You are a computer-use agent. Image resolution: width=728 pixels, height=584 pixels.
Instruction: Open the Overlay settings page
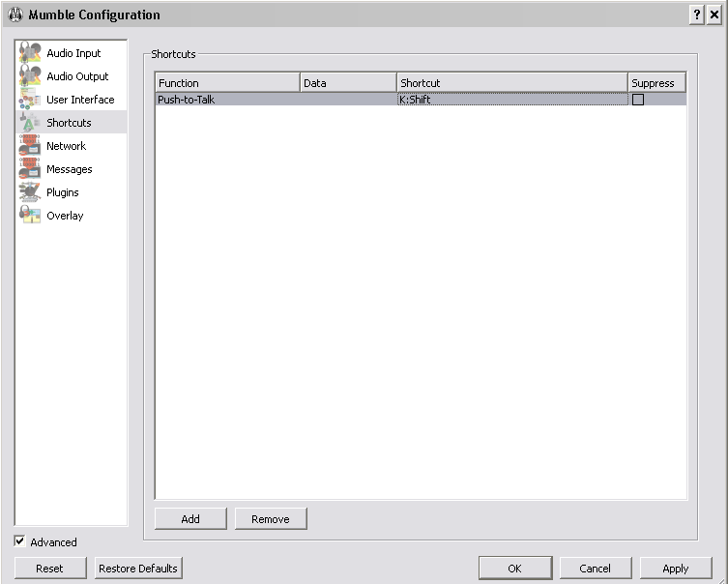click(72, 215)
